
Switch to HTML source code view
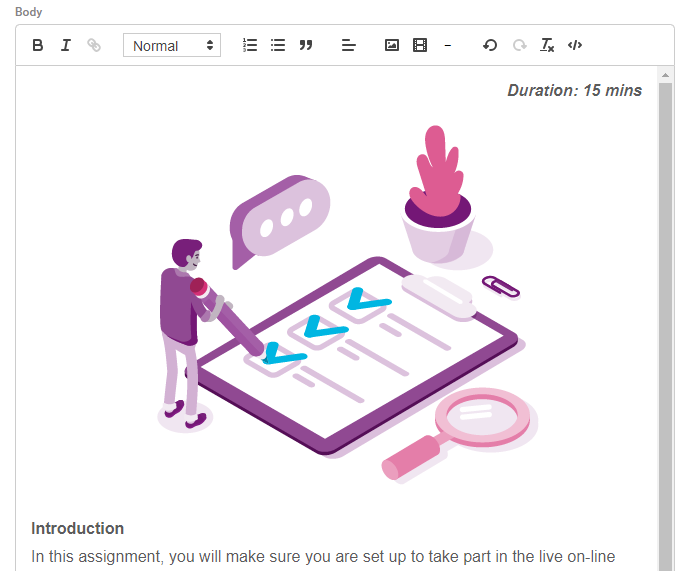coord(575,45)
